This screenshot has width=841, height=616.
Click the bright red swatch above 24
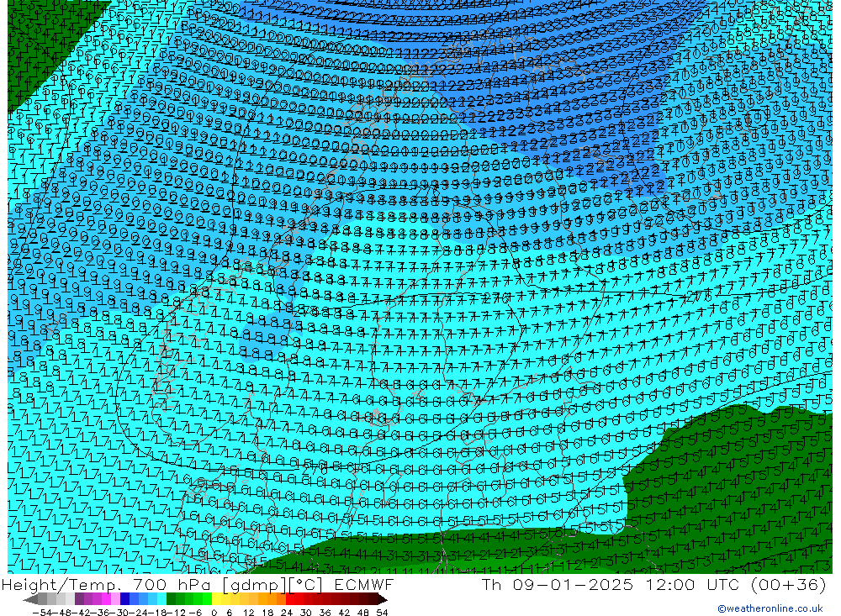tap(290, 599)
